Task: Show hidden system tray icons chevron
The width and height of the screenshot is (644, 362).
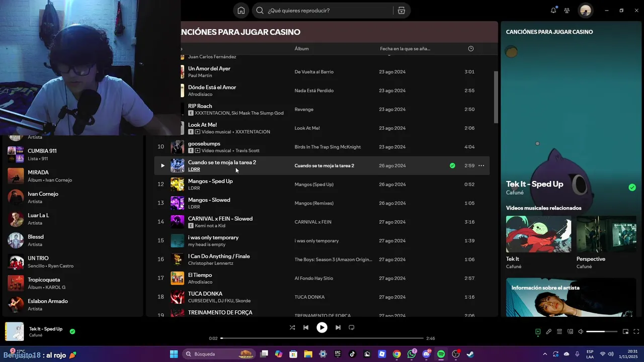Action: click(x=544, y=354)
